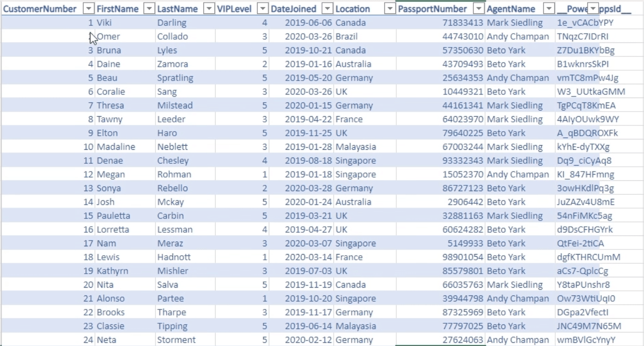This screenshot has width=644, height=346.
Task: Open the PowerAppsId column filter dropdown
Action: pos(593,9)
